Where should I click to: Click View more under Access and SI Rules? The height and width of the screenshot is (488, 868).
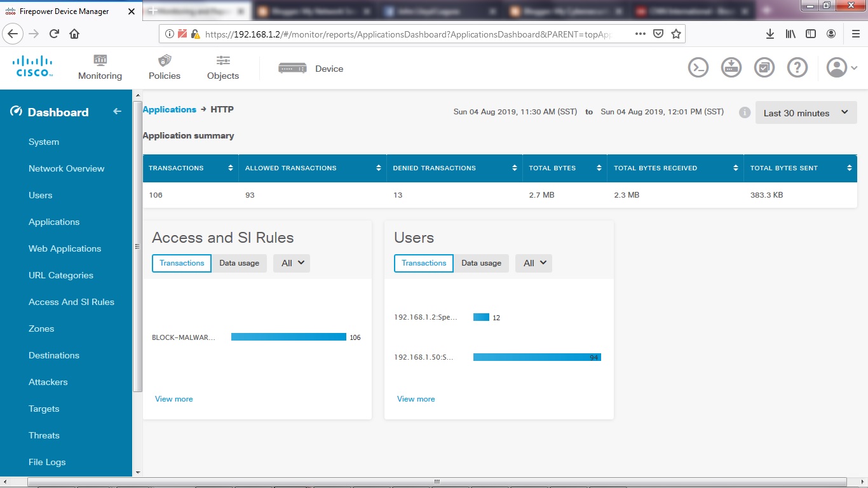(x=173, y=398)
